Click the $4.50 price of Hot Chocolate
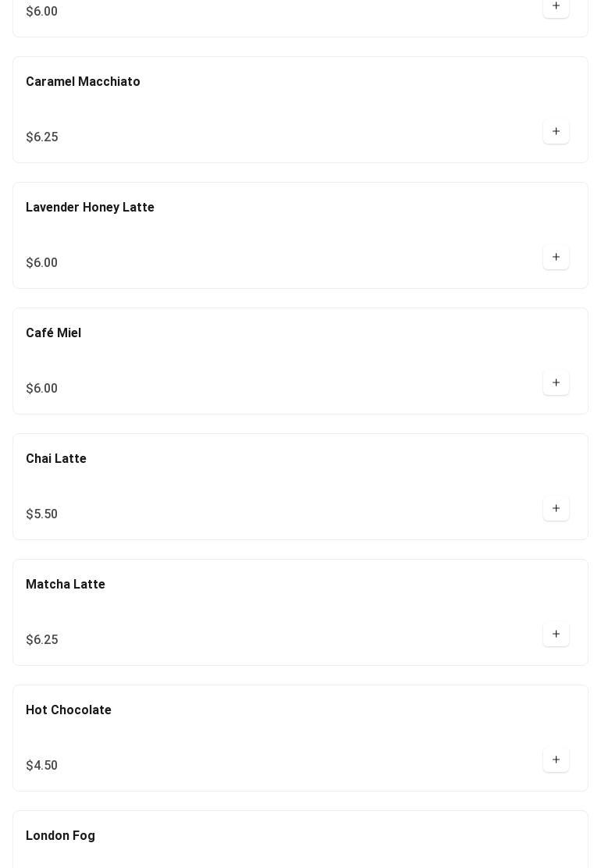This screenshot has height=868, width=601. [41, 765]
